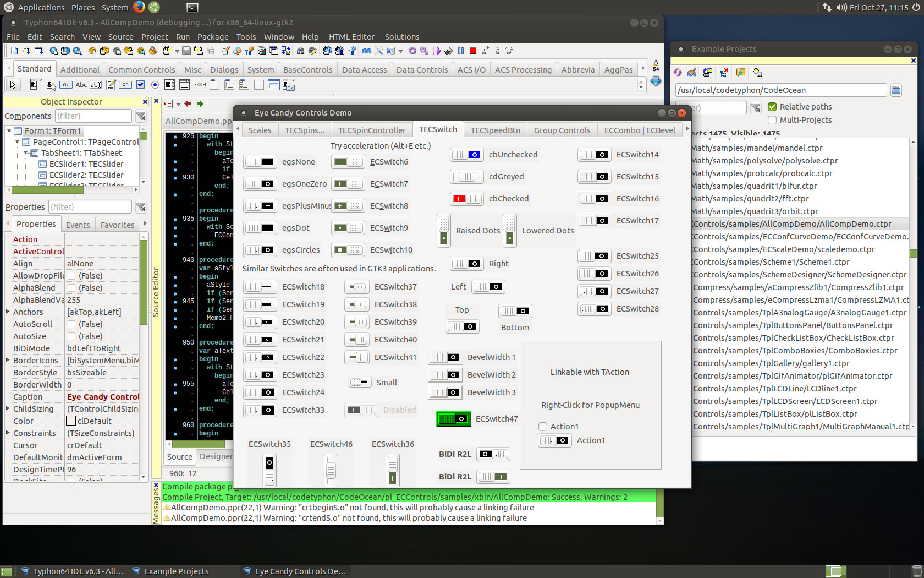924x578 pixels.
Task: Open Firefox from the top panel
Action: [x=139, y=7]
